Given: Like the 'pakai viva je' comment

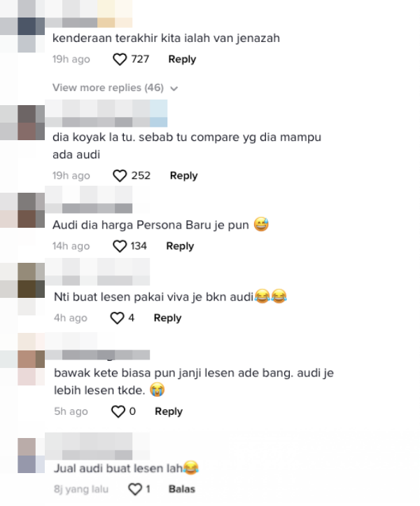Looking at the screenshot, I should point(117,318).
